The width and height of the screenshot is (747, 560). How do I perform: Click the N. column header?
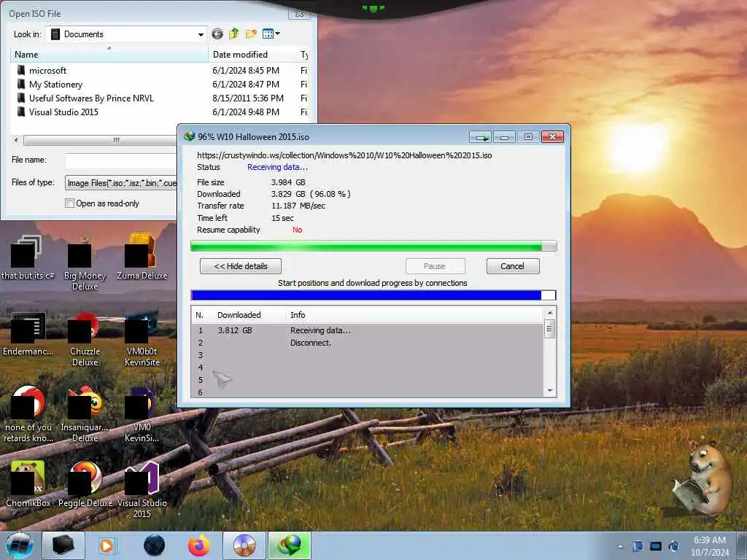200,315
